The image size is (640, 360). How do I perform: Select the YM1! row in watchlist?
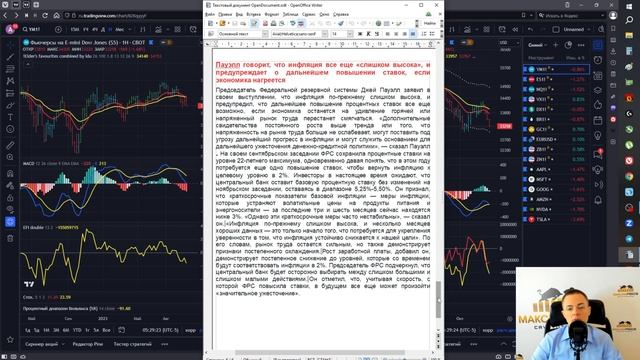pyautogui.click(x=556, y=69)
